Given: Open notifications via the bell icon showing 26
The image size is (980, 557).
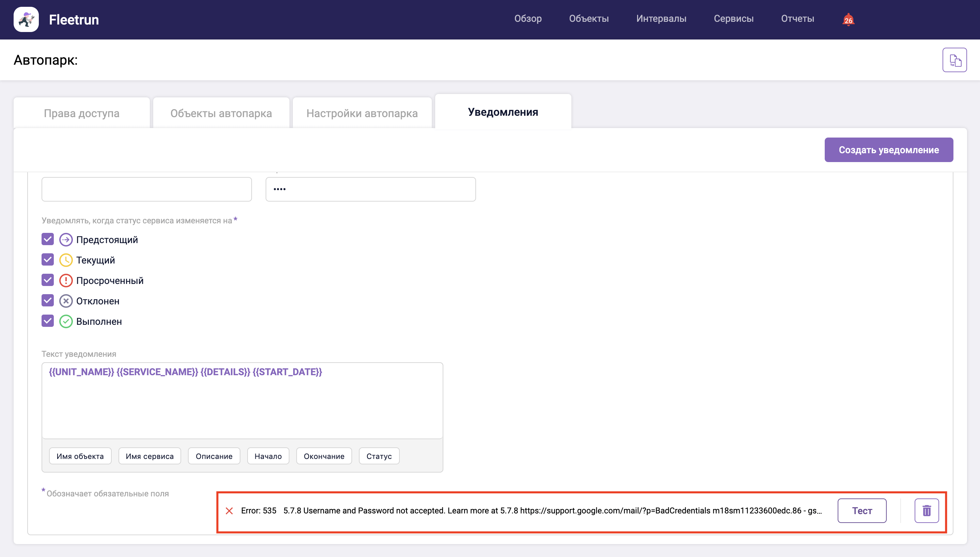Looking at the screenshot, I should [848, 19].
